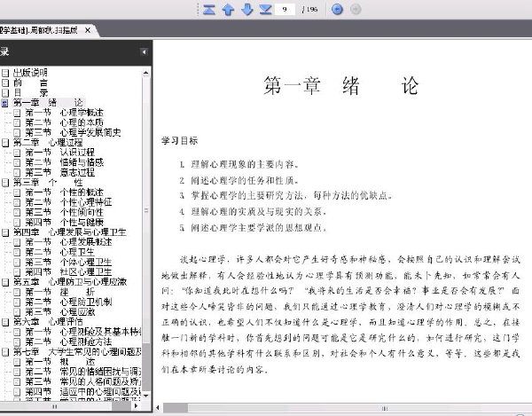Open bookmark 第四节 个性与健康
532x416 pixels.
[64, 223]
